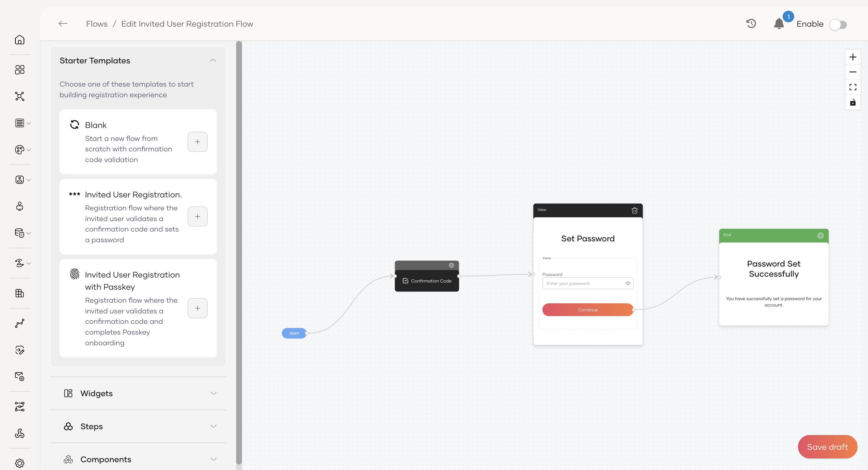Click the Flows breadcrumb link

(97, 24)
